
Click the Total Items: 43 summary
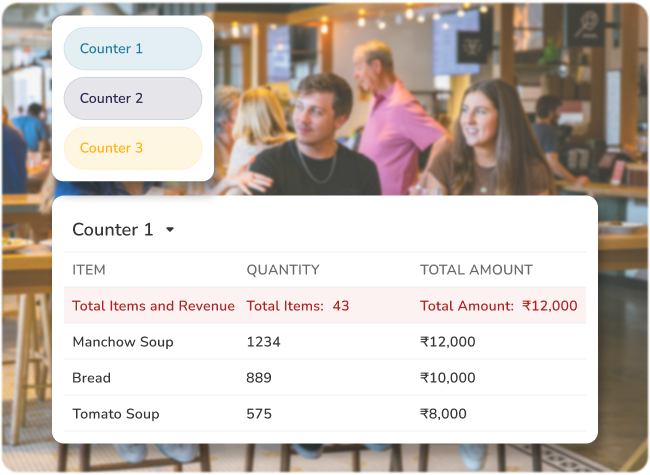(x=298, y=306)
